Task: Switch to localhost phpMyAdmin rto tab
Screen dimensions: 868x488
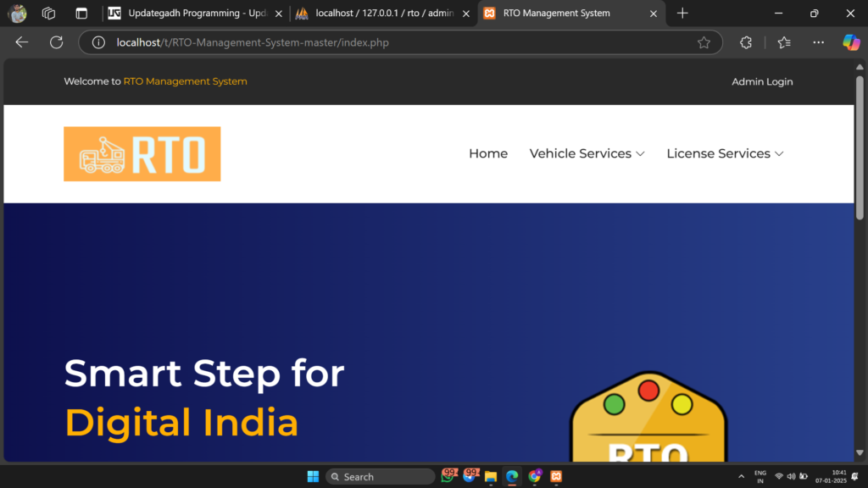Action: [x=383, y=14]
